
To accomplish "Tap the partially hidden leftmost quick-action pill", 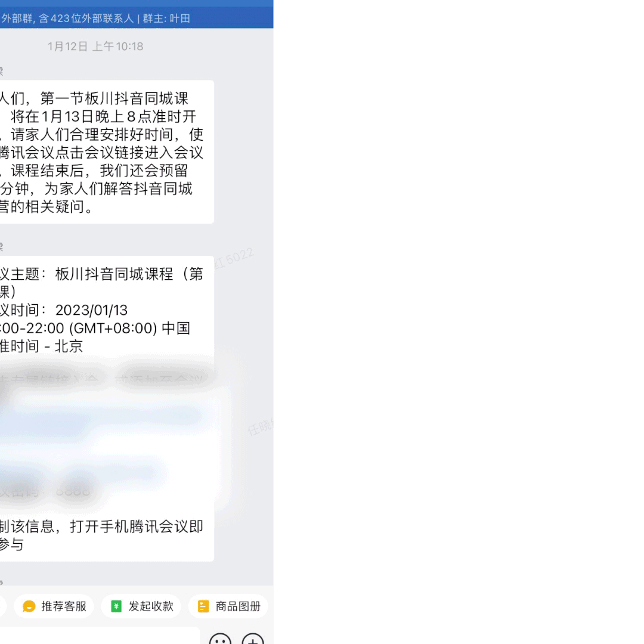I will tap(2, 606).
